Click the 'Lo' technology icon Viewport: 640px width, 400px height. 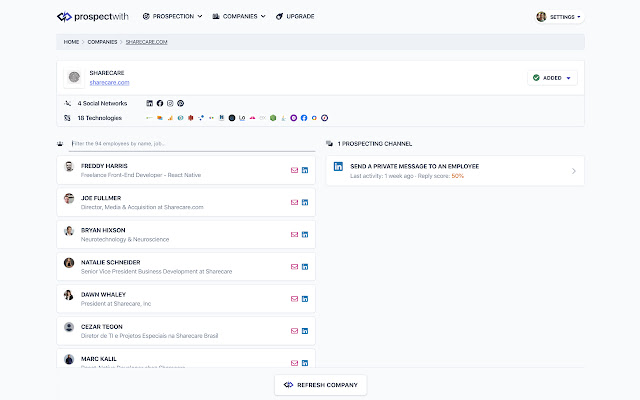(x=242, y=118)
